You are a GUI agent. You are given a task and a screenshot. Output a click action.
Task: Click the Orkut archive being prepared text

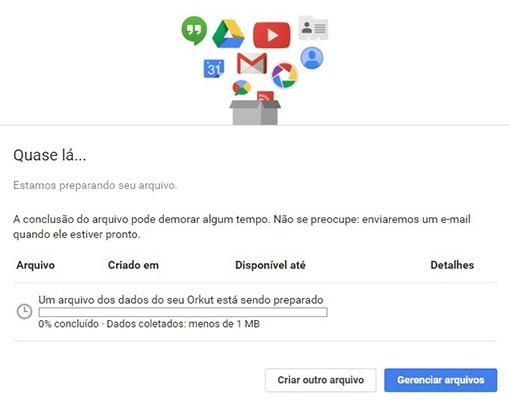(181, 300)
